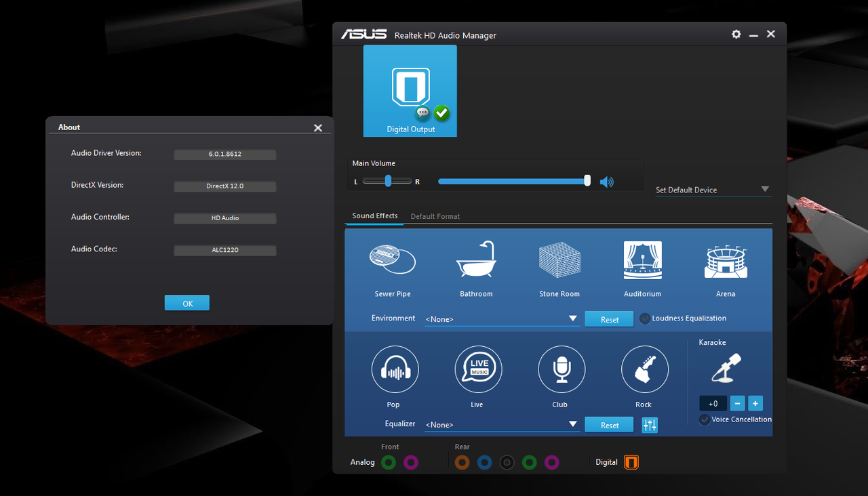Switch to the Default Format tab
This screenshot has width=868, height=496.
point(435,216)
